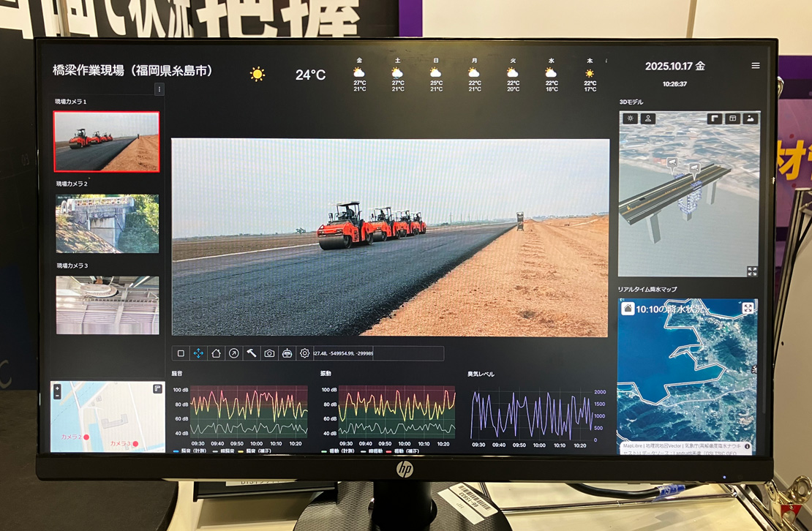Open the gear settings in viewer toolbar

coord(304,353)
